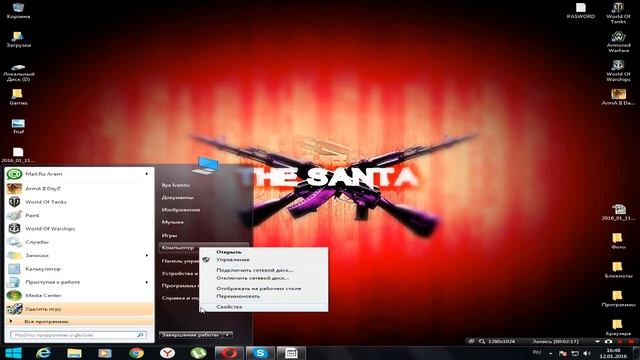Open Удалить игру in Start menu
This screenshot has width=640, height=360.
pyautogui.click(x=80, y=309)
